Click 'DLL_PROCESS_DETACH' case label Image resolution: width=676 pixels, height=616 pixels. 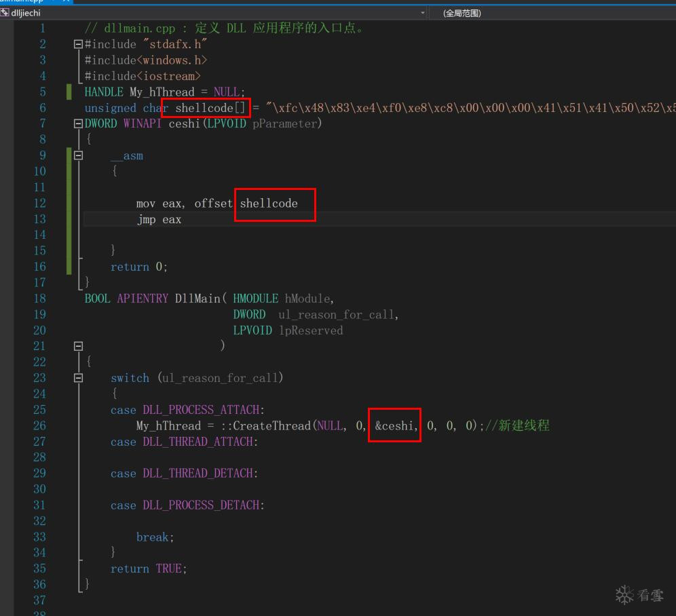pyautogui.click(x=201, y=505)
